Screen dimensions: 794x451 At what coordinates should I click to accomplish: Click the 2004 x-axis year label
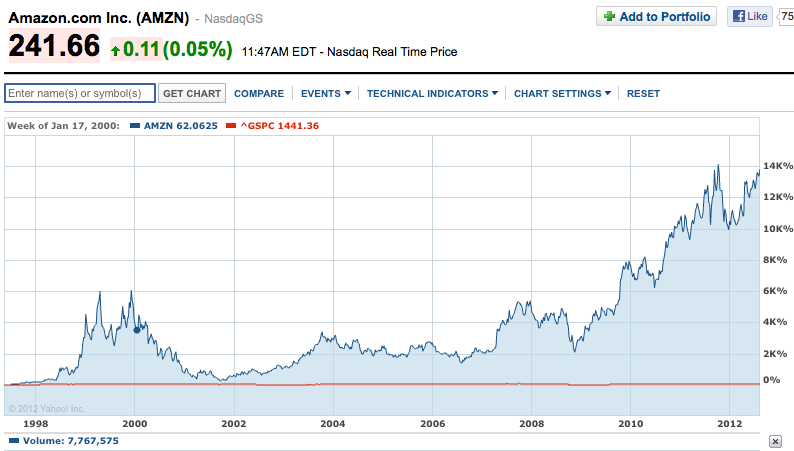point(333,424)
